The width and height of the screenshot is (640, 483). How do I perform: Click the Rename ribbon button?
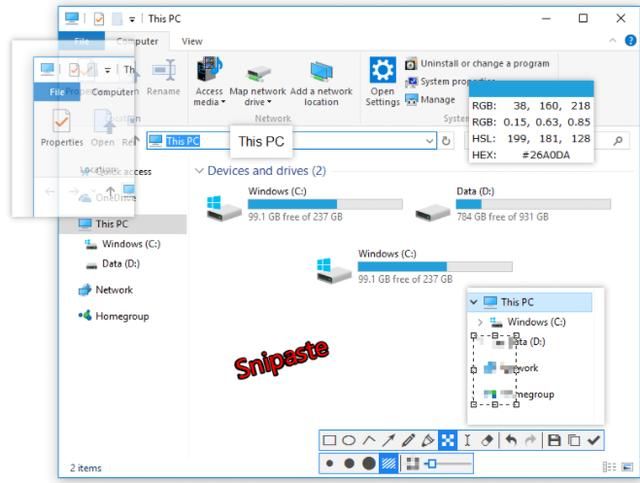click(x=163, y=78)
